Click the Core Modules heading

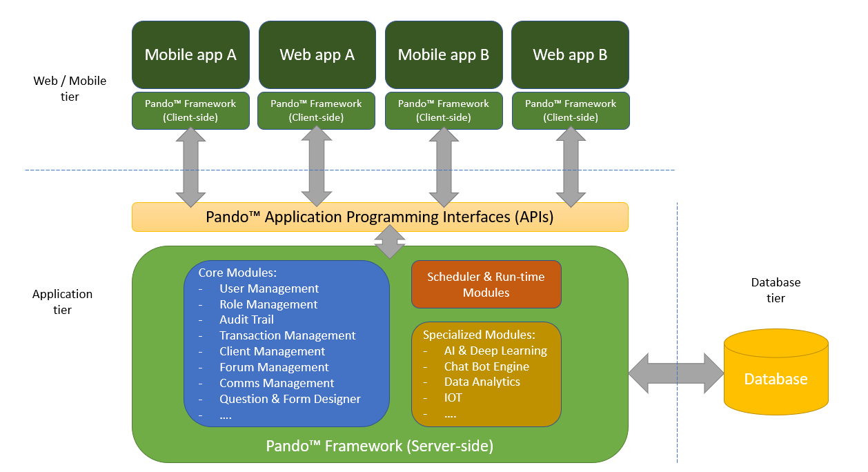237,273
